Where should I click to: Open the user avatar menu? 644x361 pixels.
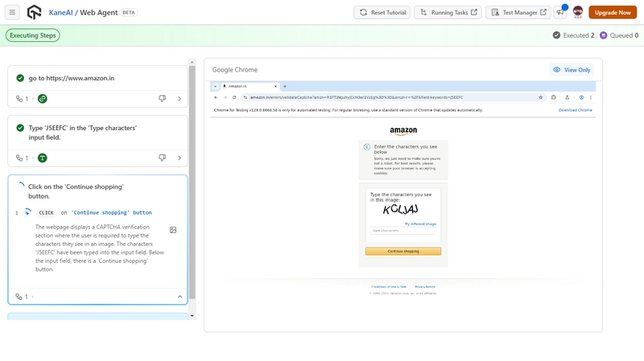click(x=578, y=12)
